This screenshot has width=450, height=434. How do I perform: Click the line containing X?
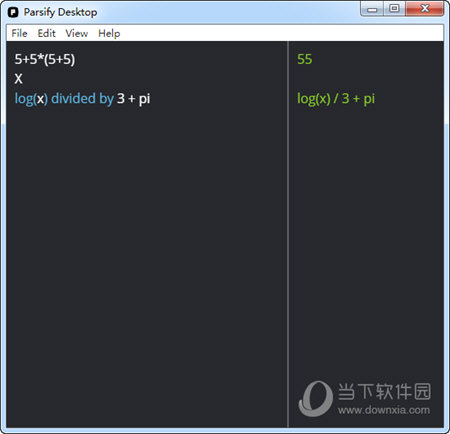19,79
